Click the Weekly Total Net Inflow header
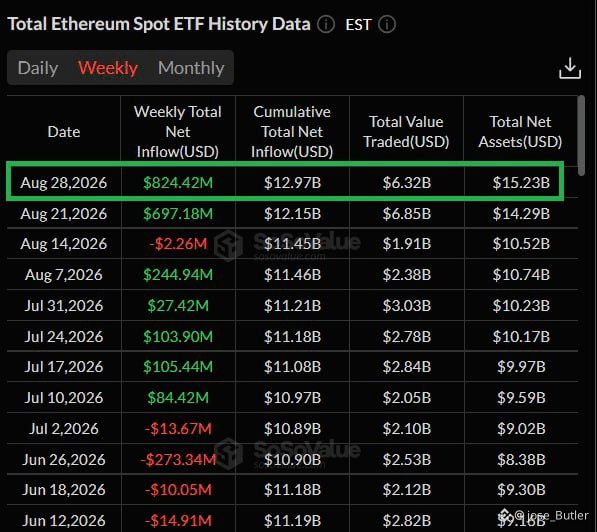Image resolution: width=597 pixels, height=532 pixels. pos(178,132)
